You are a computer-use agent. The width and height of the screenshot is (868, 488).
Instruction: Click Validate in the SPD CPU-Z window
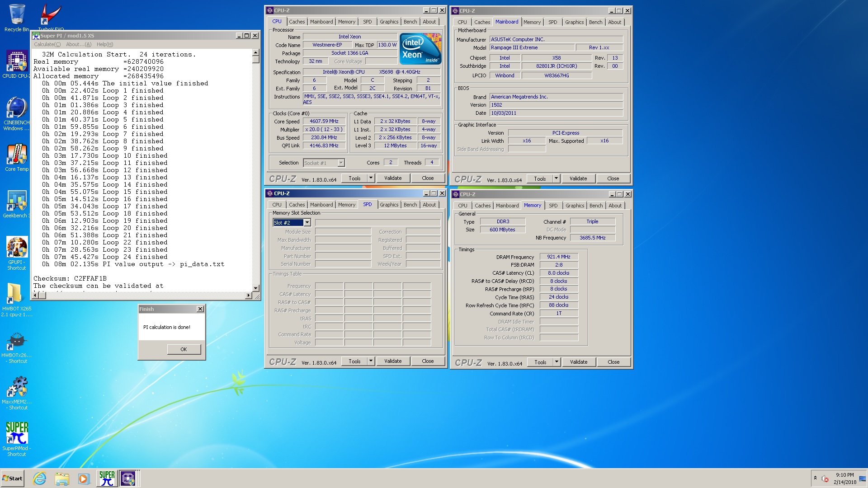coord(393,361)
